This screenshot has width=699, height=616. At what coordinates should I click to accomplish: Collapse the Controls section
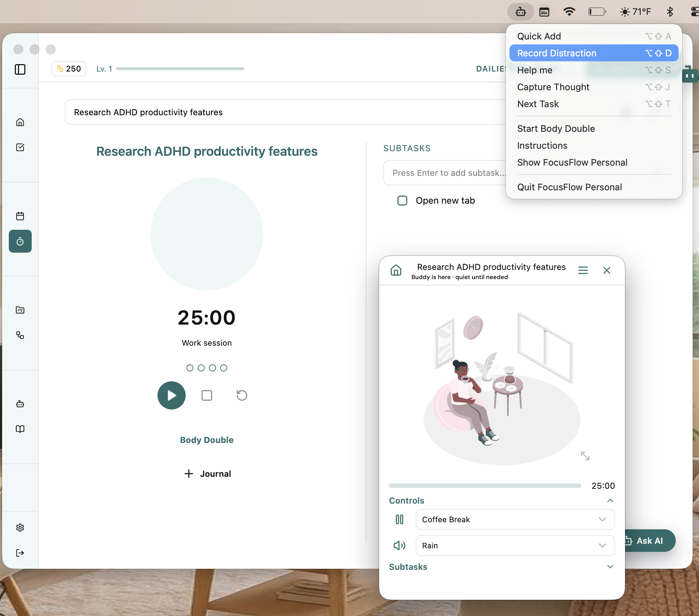pyautogui.click(x=610, y=500)
